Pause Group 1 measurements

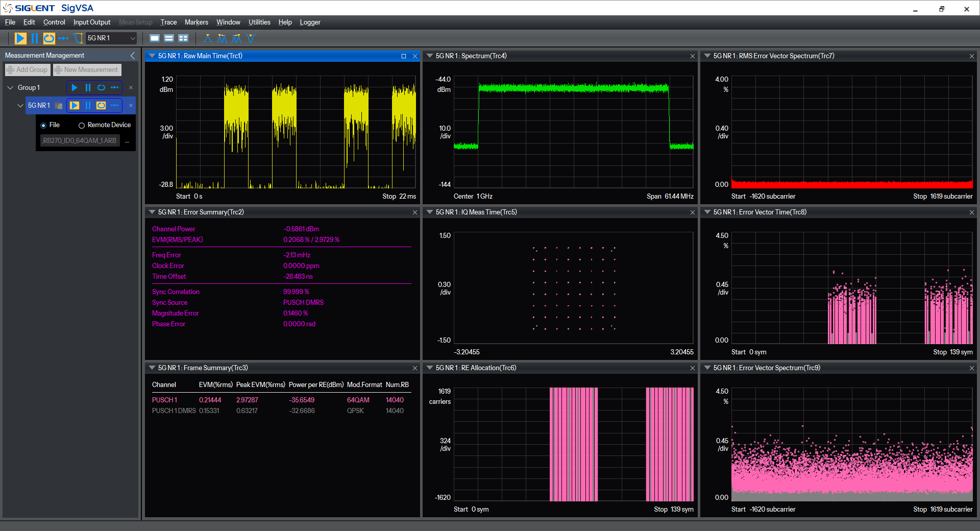point(88,88)
